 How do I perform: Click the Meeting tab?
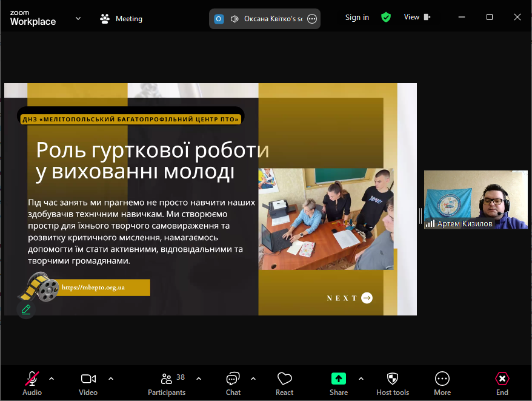pos(121,19)
